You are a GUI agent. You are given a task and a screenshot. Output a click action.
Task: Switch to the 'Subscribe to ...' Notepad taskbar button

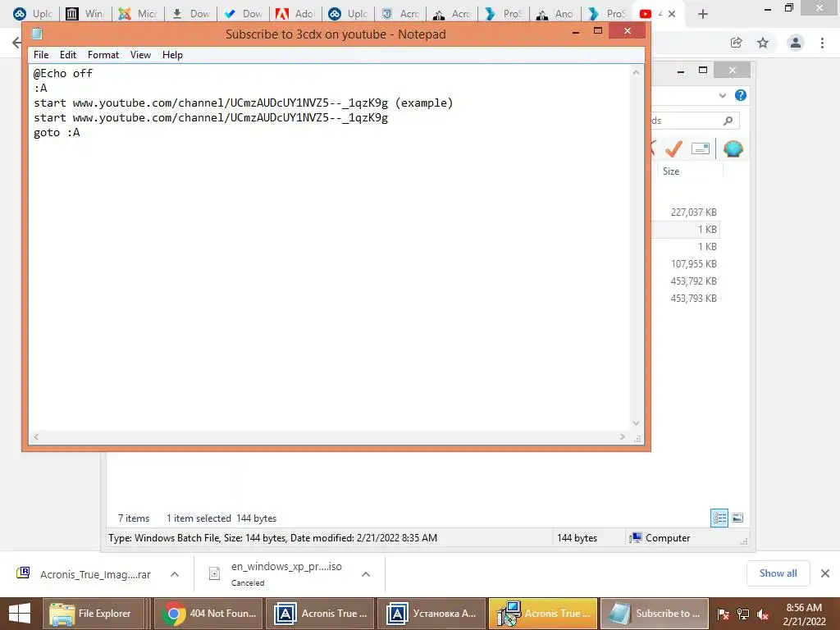[x=655, y=614]
